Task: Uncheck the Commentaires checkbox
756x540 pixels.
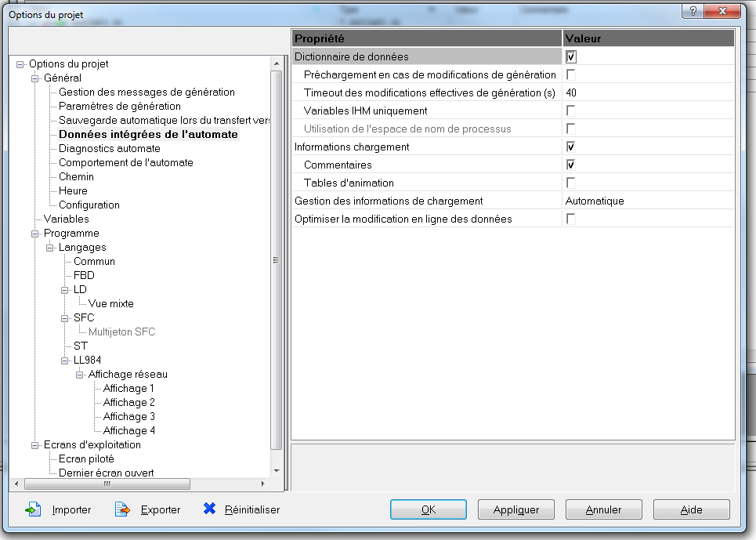Action: tap(571, 165)
